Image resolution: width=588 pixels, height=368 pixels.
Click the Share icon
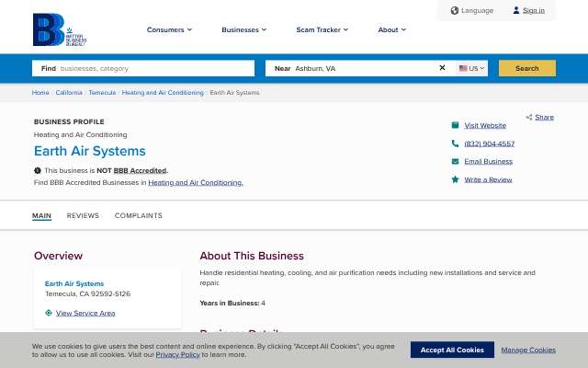(x=529, y=117)
